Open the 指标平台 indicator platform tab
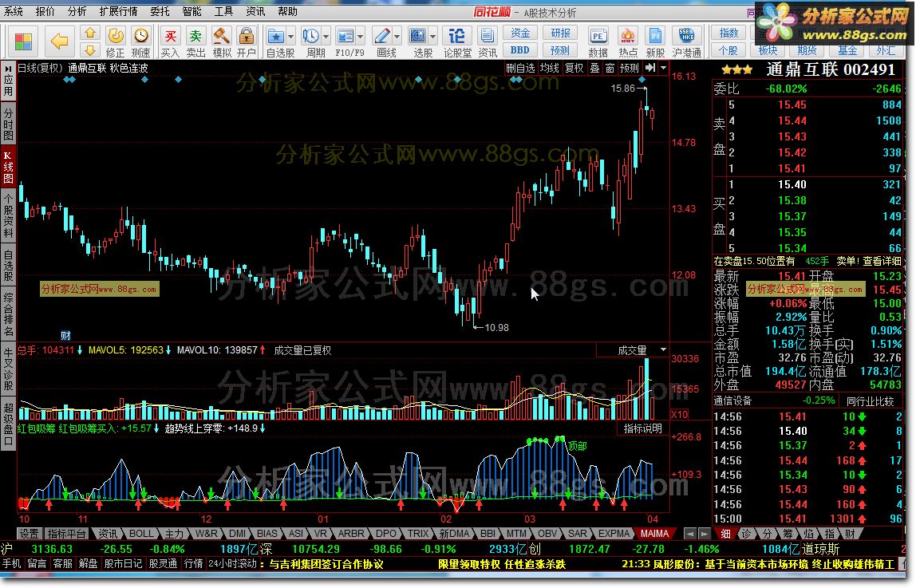 [x=66, y=533]
